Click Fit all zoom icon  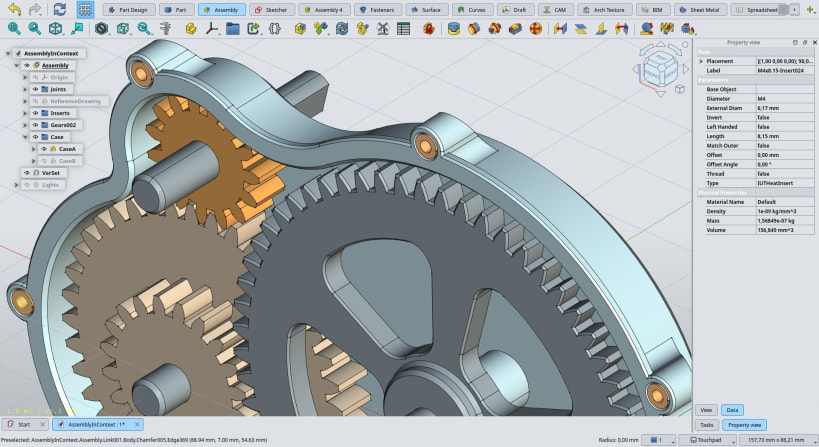tap(14, 29)
